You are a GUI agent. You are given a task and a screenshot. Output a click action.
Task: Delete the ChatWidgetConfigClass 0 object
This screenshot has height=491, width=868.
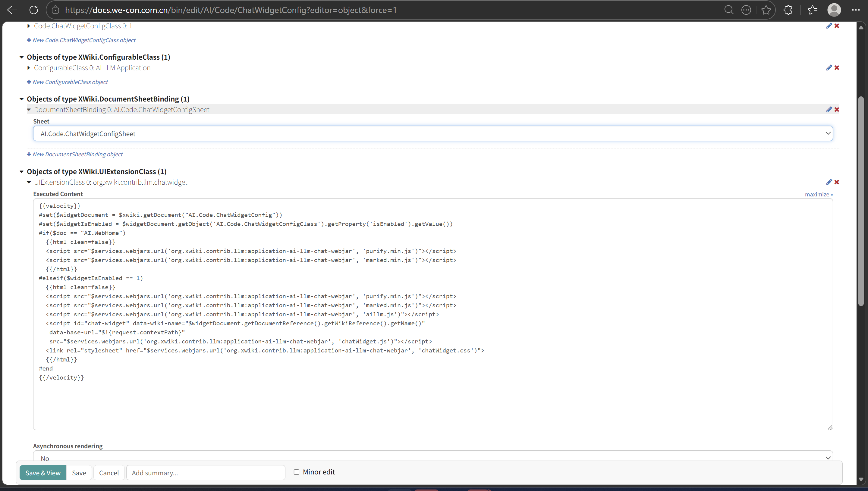pyautogui.click(x=837, y=26)
